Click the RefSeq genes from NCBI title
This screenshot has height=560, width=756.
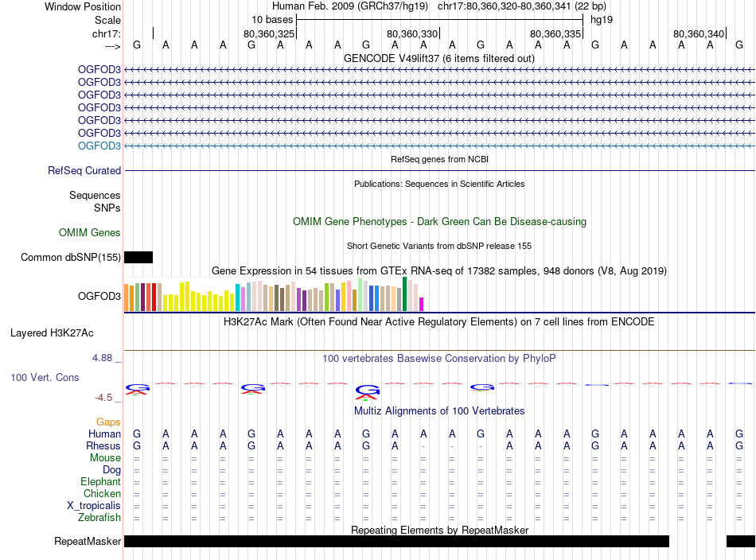439,159
